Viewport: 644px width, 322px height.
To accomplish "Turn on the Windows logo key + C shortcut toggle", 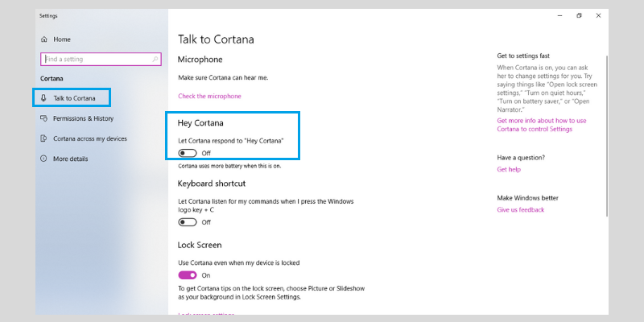I will click(x=188, y=222).
